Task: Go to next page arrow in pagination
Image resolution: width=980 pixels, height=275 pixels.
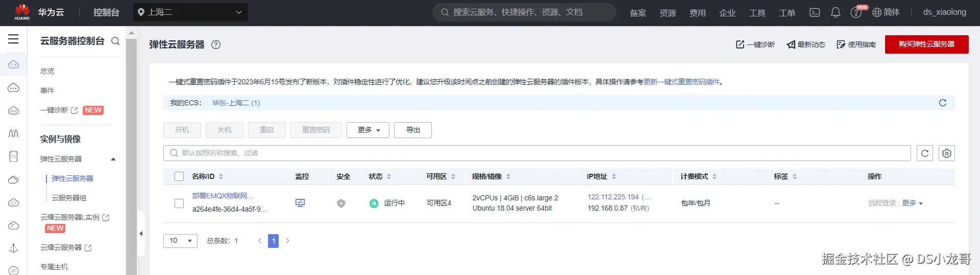Action: click(288, 241)
